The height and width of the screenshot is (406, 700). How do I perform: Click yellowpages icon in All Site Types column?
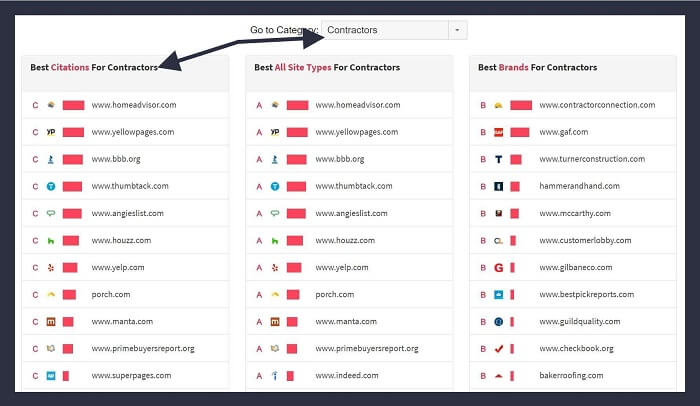point(275,132)
